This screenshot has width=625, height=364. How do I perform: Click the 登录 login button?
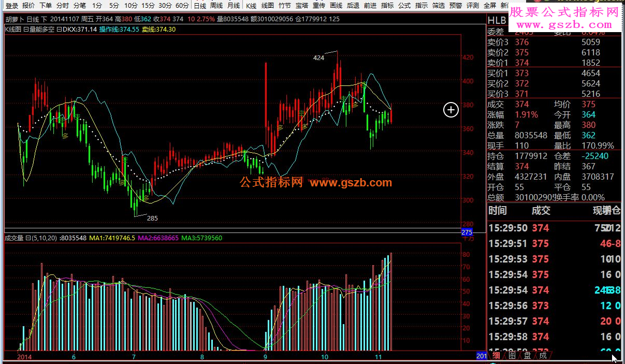click(12, 6)
